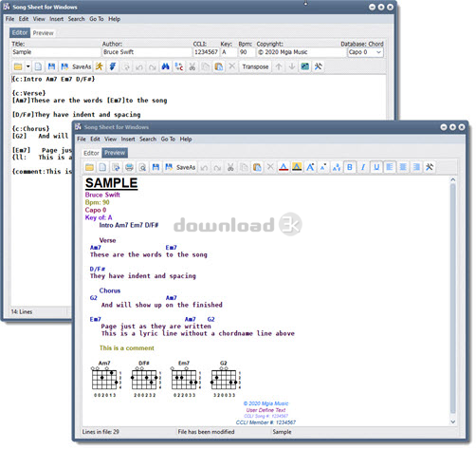The height and width of the screenshot is (449, 476).
Task: Click the open folder icon in Preview window toolbar
Action: [89, 167]
